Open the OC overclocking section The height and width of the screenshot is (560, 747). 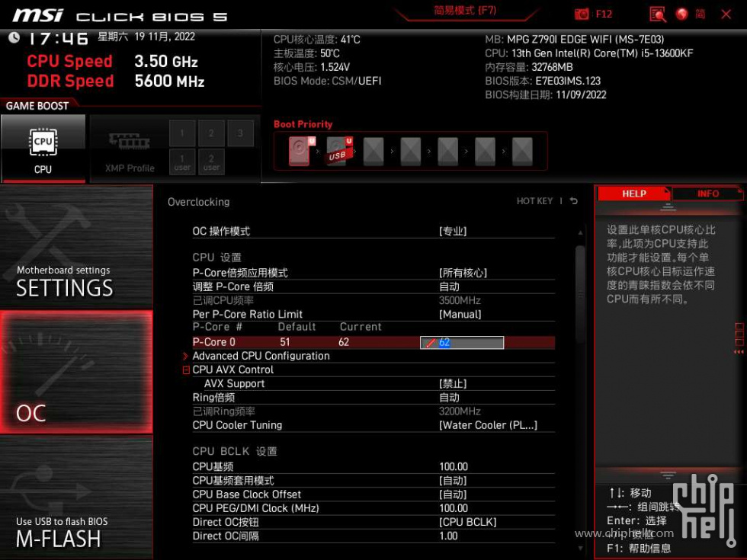[x=76, y=372]
